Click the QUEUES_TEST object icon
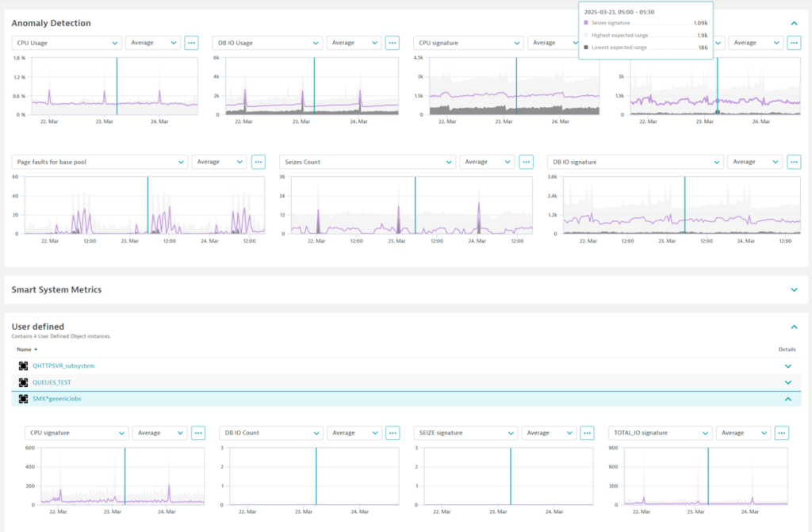This screenshot has height=532, width=812. coord(24,382)
